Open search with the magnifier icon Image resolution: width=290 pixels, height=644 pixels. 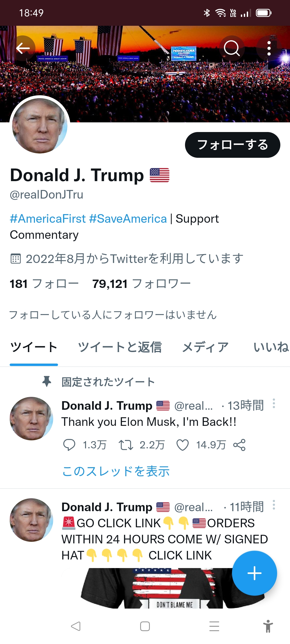point(232,48)
